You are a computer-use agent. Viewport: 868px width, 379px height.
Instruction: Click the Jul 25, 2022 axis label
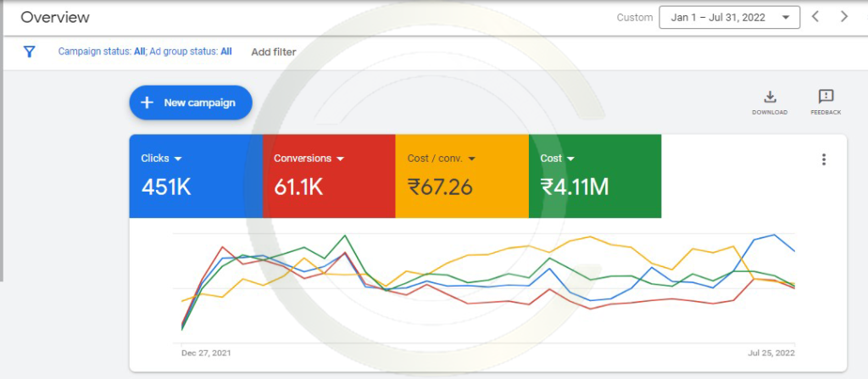tap(772, 352)
